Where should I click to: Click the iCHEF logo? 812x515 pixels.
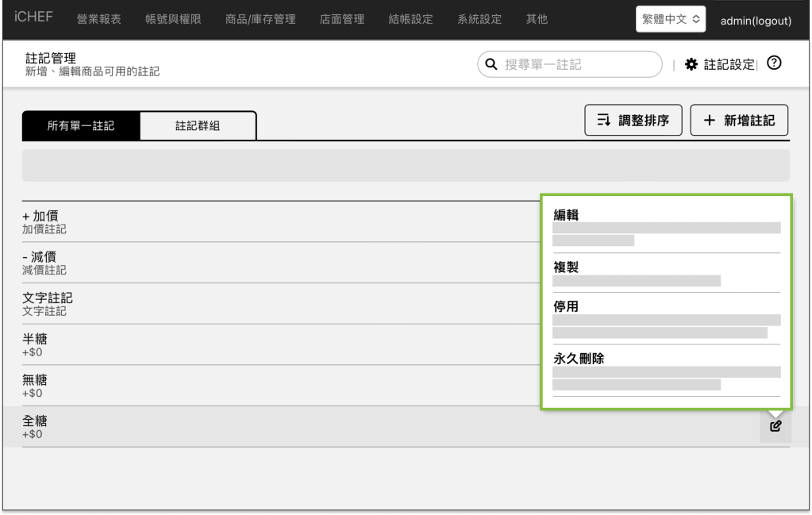pos(33,18)
